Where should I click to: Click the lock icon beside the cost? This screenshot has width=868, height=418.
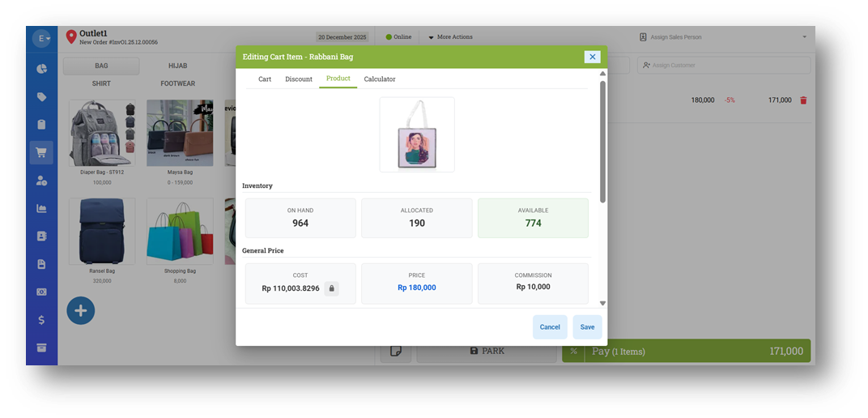click(x=332, y=288)
